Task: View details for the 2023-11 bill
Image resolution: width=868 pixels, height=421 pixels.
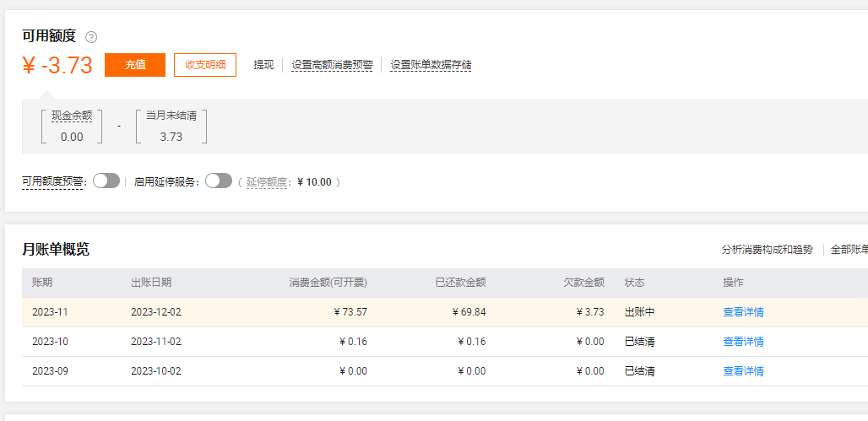Action: point(743,312)
